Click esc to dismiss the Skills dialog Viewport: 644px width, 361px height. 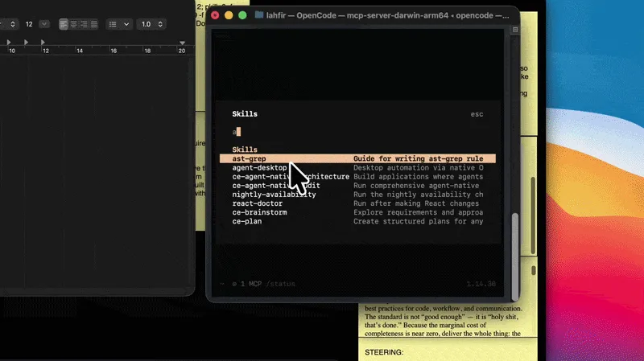(477, 114)
